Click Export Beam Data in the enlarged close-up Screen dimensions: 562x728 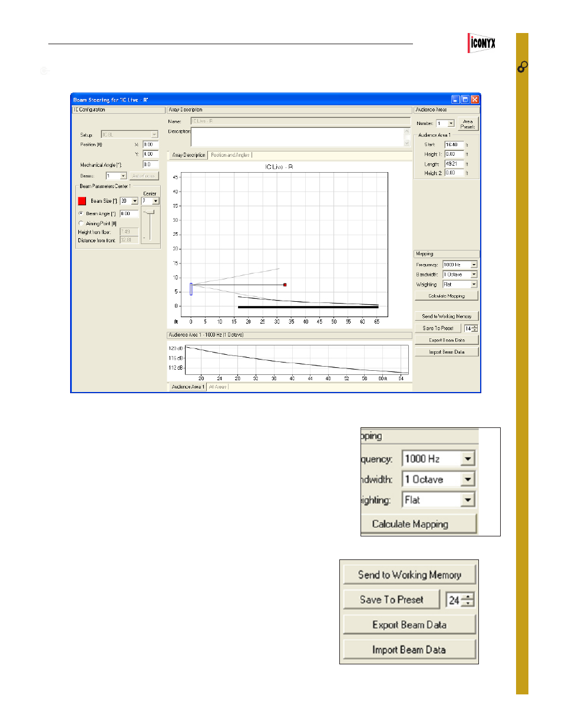coord(409,625)
